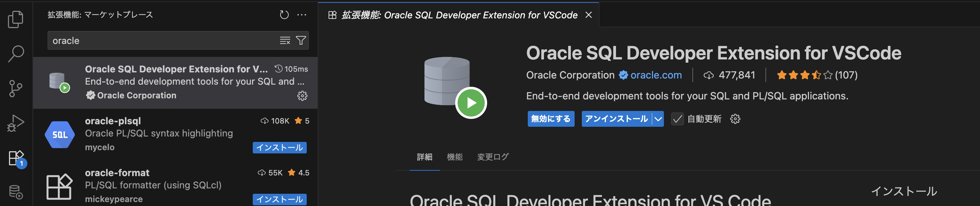Select Oracle SQL Developer Extension in results list
The width and height of the screenshot is (980, 206).
(x=175, y=82)
